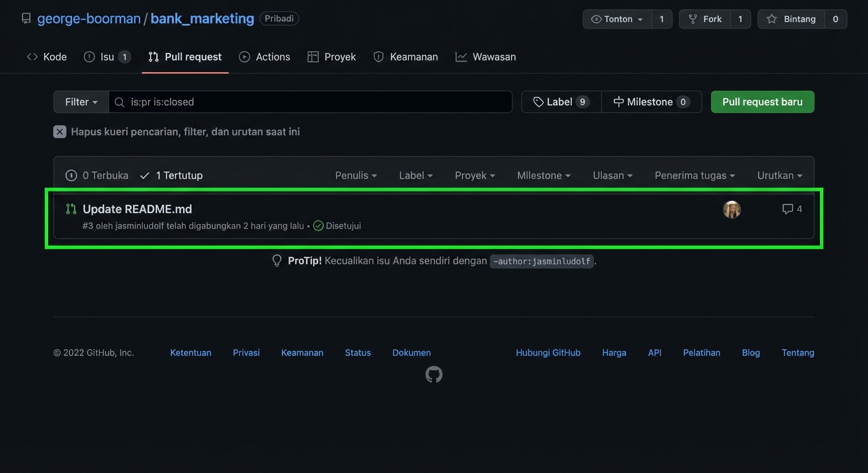Select the Pull request tab
This screenshot has width=868, height=473.
point(185,57)
